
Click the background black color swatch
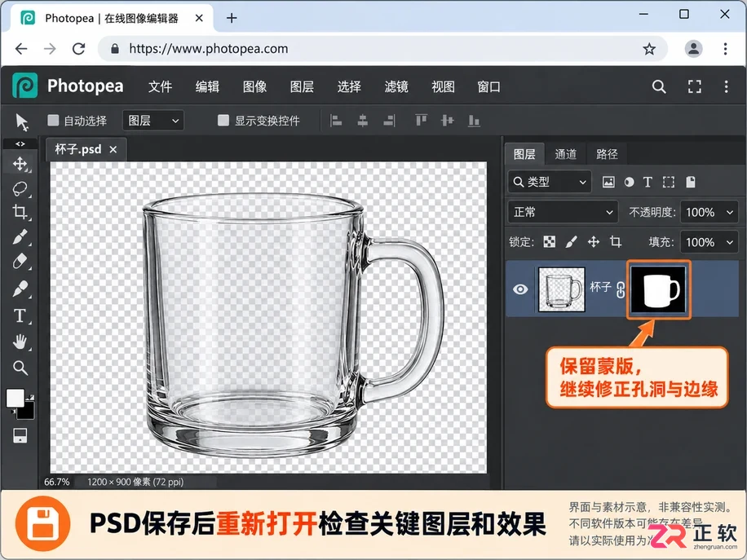tap(27, 412)
